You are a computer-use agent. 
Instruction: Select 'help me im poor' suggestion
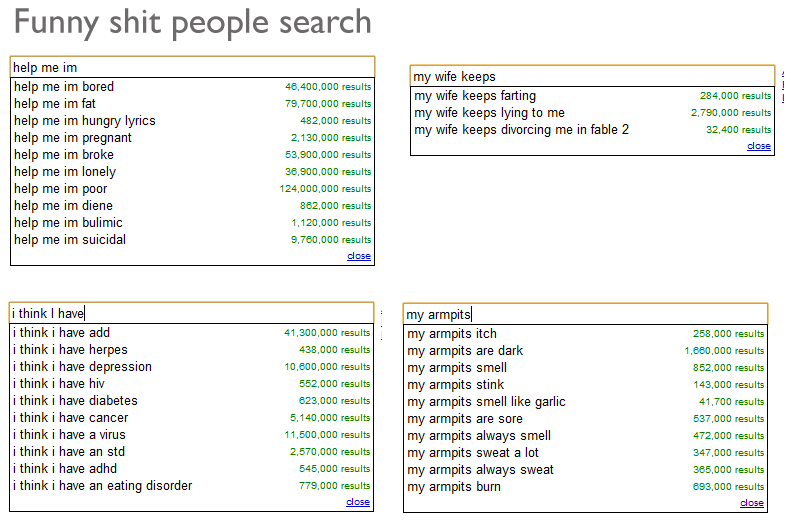(x=61, y=189)
